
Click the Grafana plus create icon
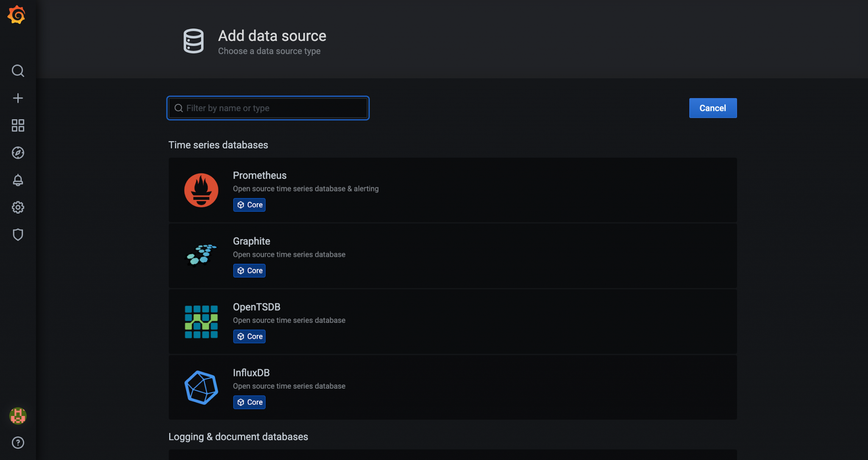18,98
